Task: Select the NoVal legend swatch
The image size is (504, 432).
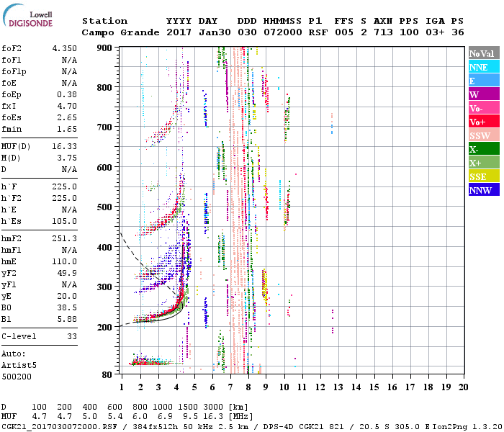Action: click(483, 53)
